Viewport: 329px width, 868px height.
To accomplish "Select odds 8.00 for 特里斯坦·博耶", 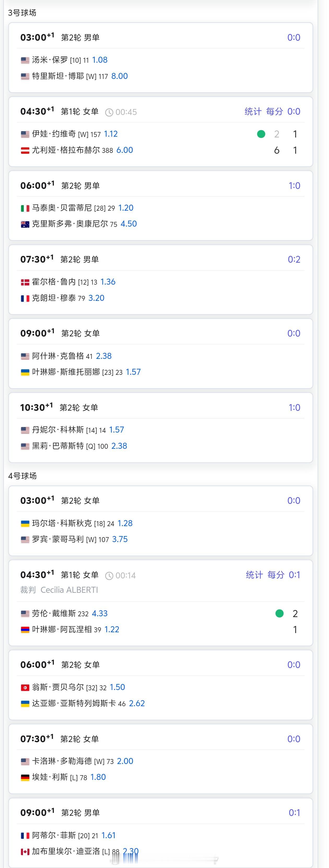I will point(120,76).
